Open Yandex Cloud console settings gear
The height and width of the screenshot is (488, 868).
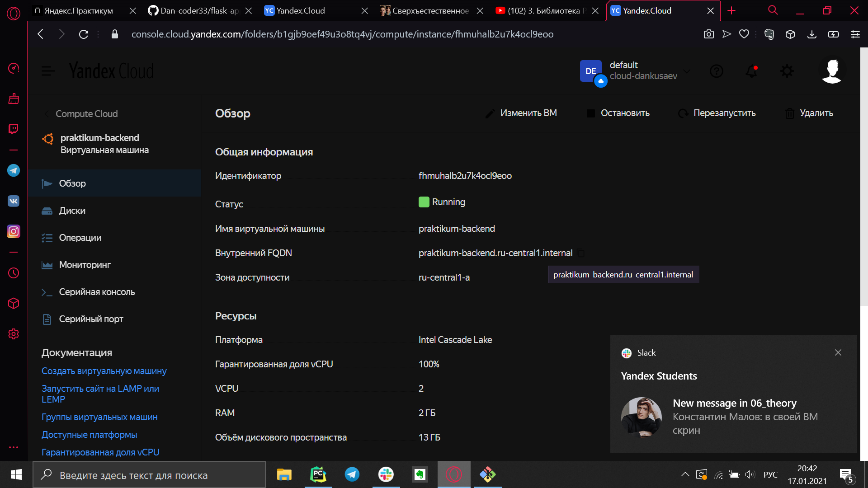pyautogui.click(x=787, y=71)
